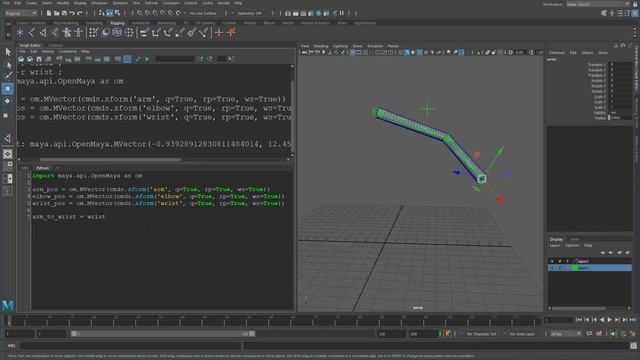Choose the Rotate tool in the toolbox

[7, 101]
